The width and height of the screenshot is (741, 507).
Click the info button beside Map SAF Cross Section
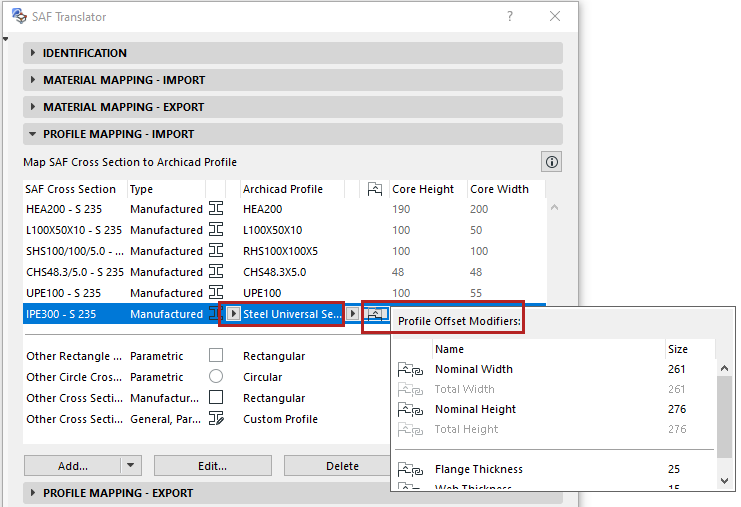(551, 162)
